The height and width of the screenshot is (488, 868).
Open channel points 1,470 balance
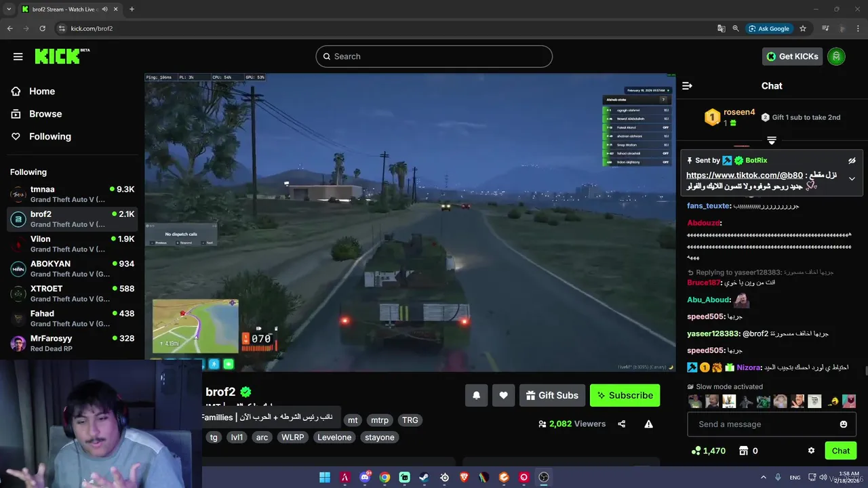point(708,451)
